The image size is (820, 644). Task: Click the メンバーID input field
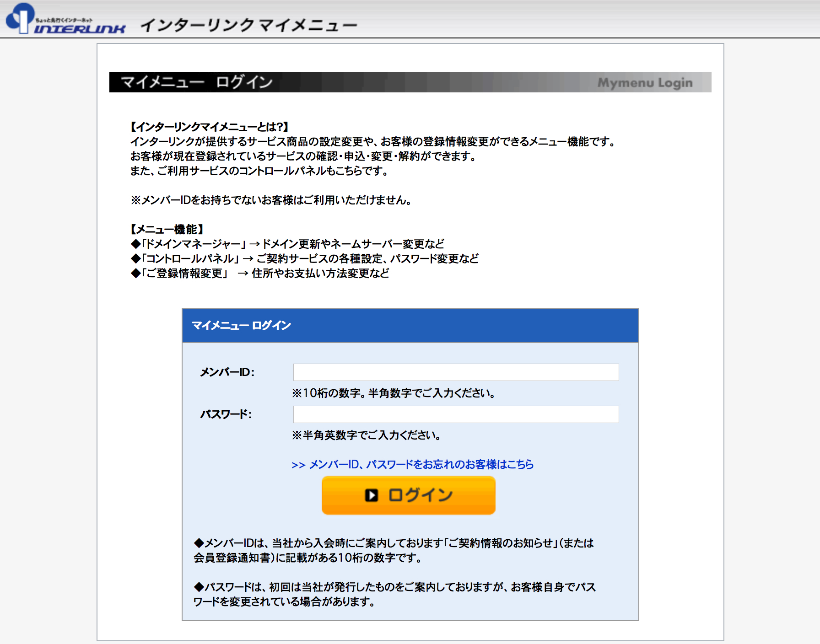coord(456,372)
